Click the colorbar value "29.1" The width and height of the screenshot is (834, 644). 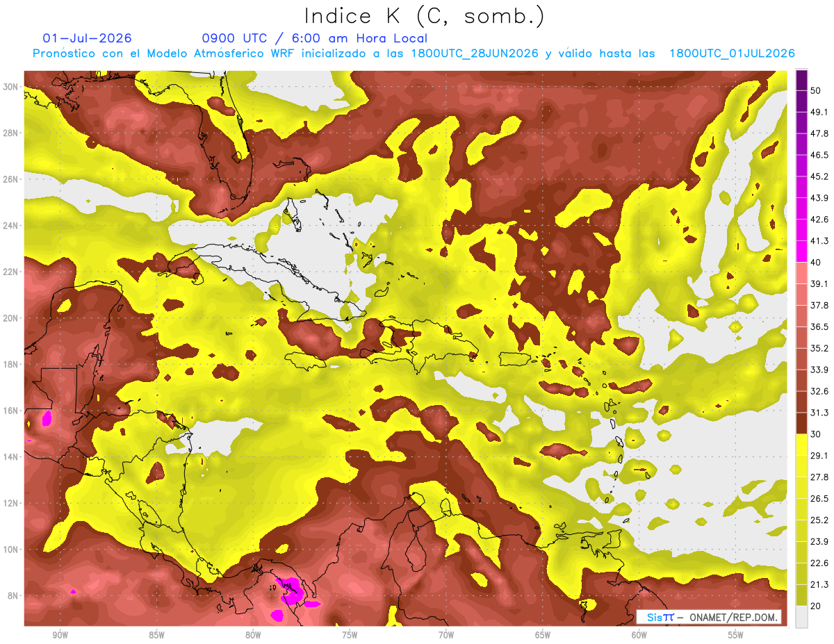pyautogui.click(x=819, y=456)
